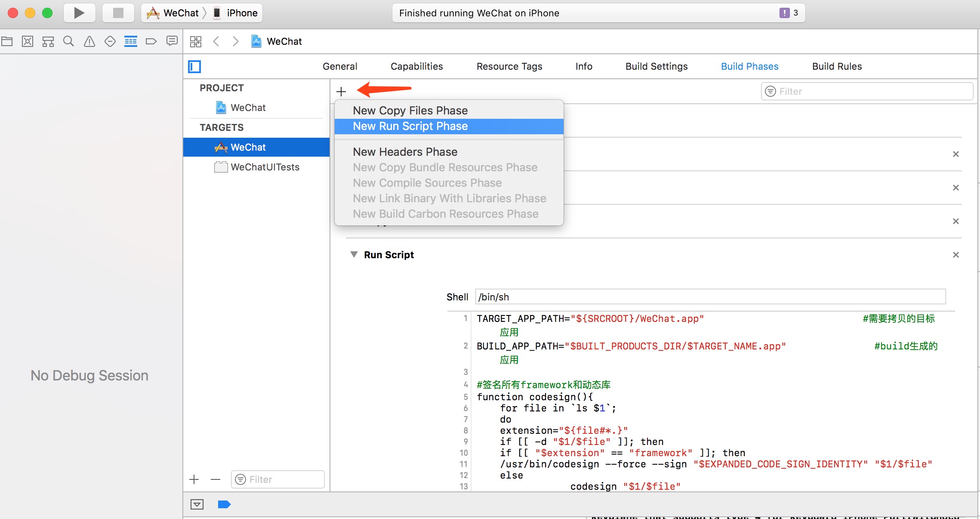Click the Run build button

pyautogui.click(x=79, y=13)
